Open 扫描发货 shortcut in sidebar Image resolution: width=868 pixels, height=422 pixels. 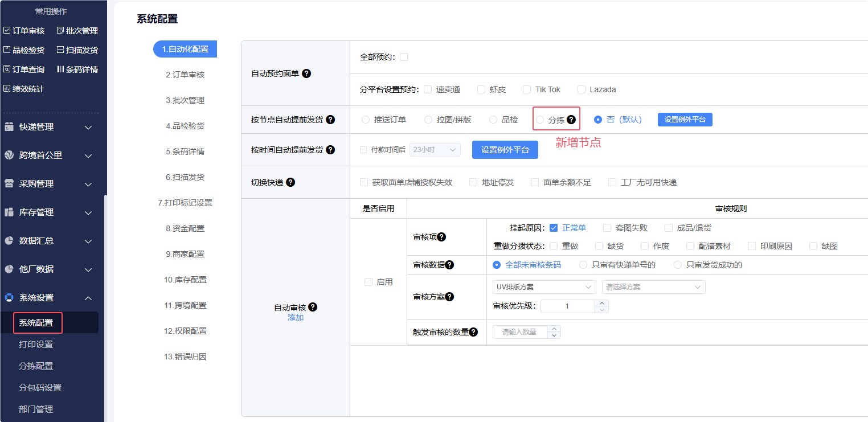77,50
